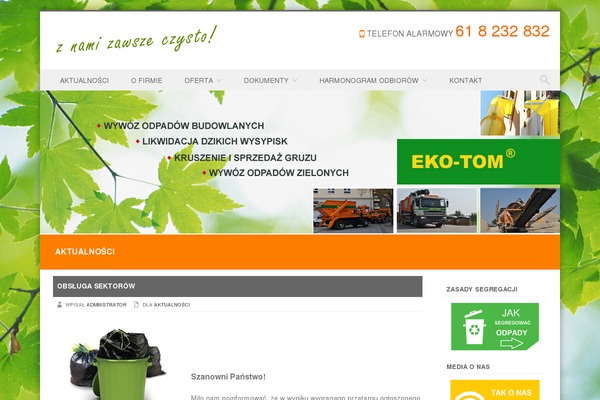600x400 pixels.
Task: Open the Oferta menu
Action: click(x=199, y=80)
